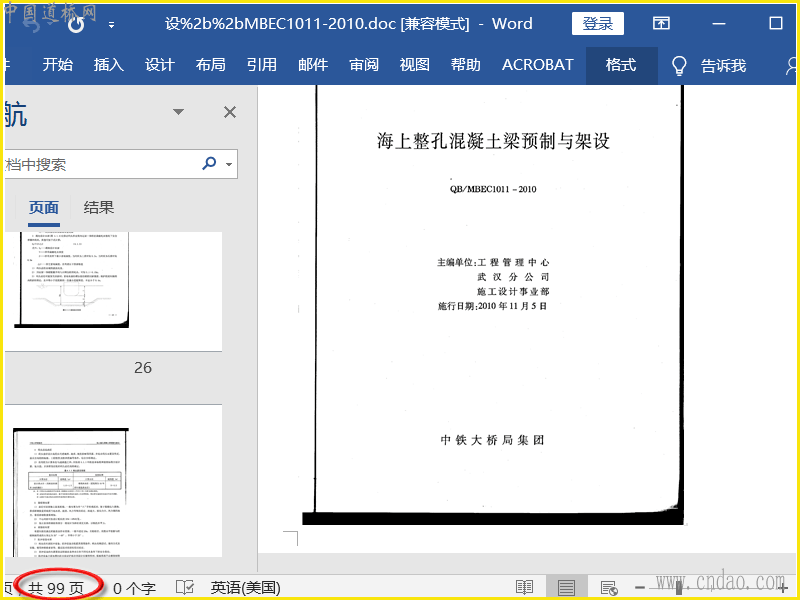This screenshot has width=800, height=600.
Task: Minimize the Word window
Action: 719,23
